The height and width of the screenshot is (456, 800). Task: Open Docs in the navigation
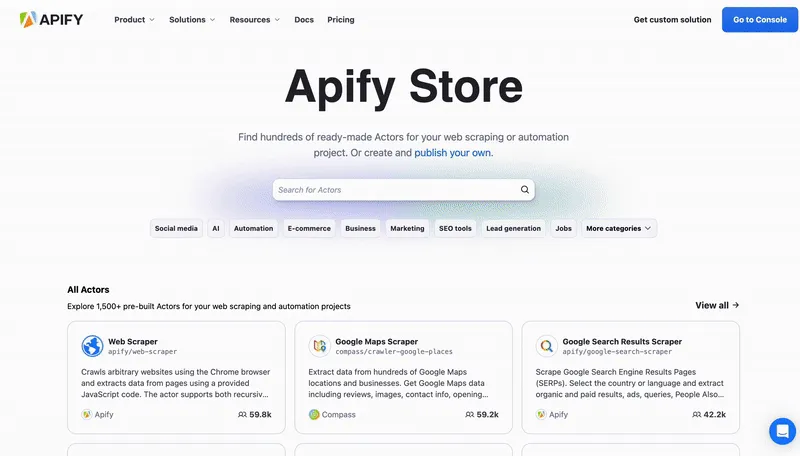click(x=304, y=19)
